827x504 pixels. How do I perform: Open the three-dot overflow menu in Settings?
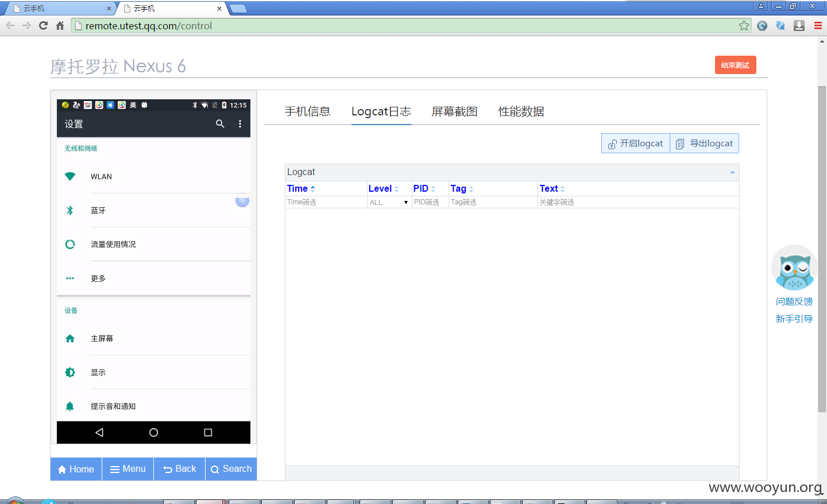pyautogui.click(x=240, y=123)
